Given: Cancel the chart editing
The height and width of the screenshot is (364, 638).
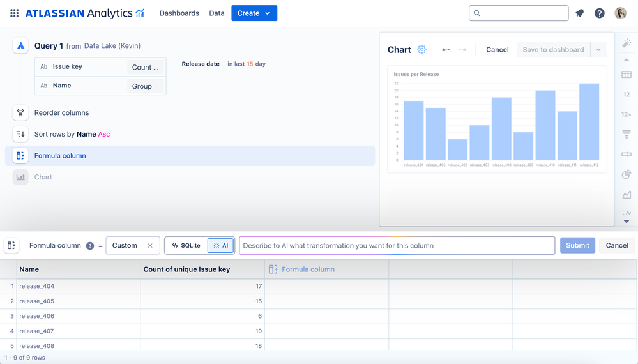Looking at the screenshot, I should (x=497, y=50).
